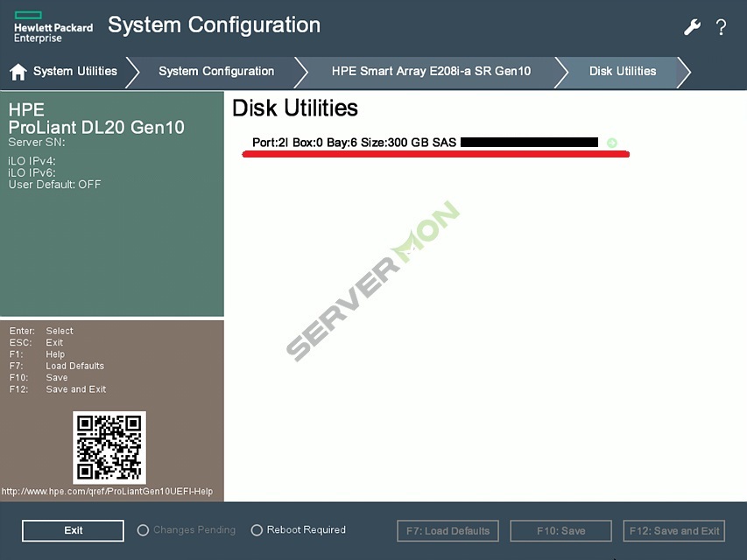The image size is (747, 560).
Task: Click the iLO IPv6: label
Action: [x=32, y=172]
